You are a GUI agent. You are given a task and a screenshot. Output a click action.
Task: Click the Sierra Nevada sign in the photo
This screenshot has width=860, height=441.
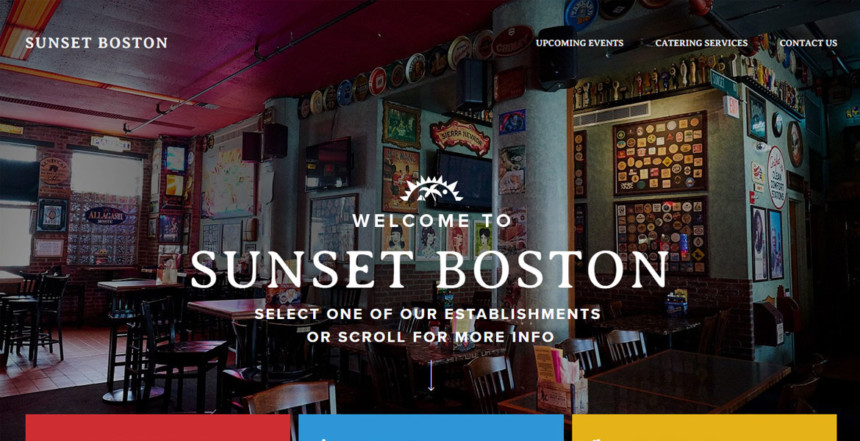point(459,135)
